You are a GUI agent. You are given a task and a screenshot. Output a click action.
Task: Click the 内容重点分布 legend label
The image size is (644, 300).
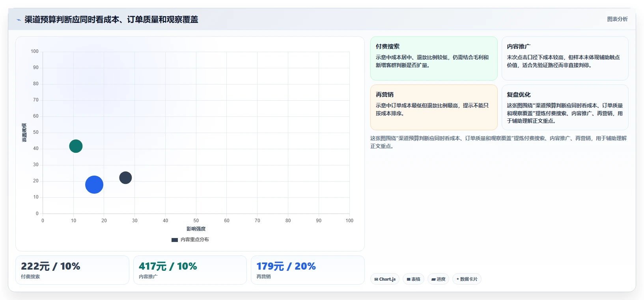tap(195, 240)
